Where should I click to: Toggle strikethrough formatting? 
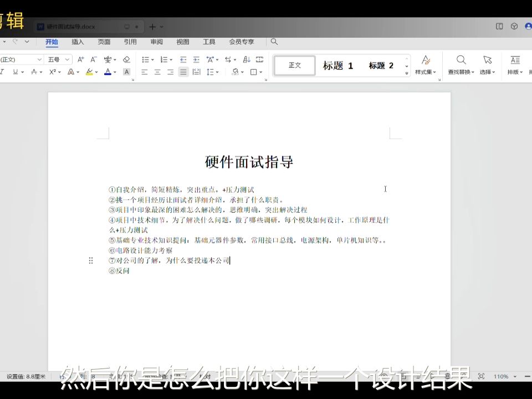pos(34,72)
